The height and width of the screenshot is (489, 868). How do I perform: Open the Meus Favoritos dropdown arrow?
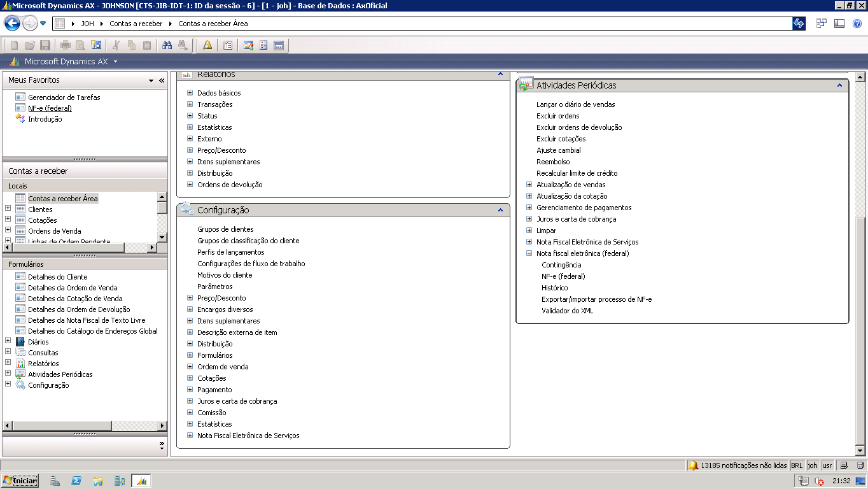pos(151,81)
